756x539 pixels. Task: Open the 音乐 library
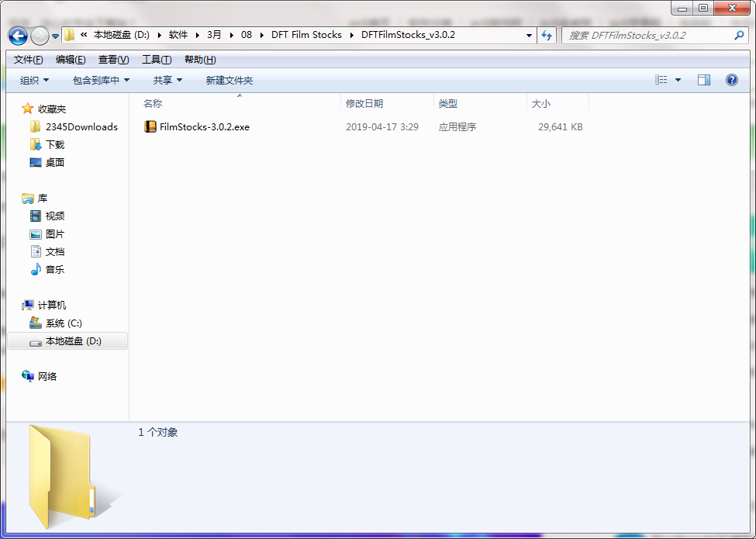coord(55,270)
